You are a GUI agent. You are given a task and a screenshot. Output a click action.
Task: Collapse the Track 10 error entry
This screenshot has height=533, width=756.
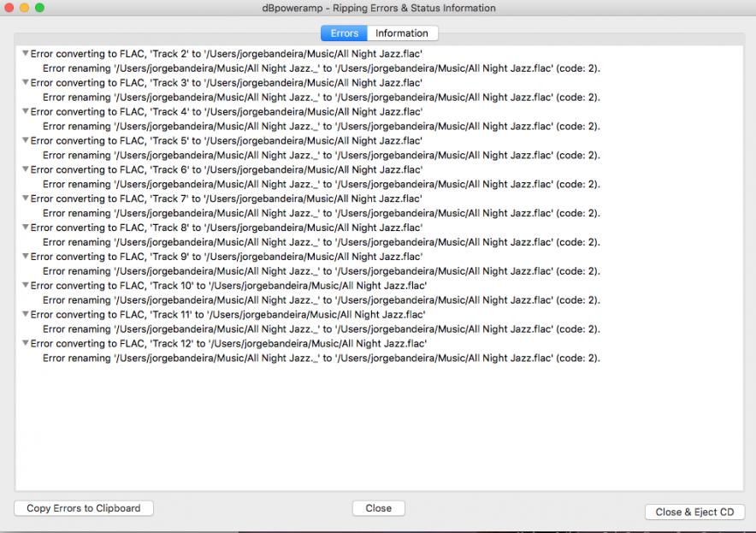pos(25,286)
